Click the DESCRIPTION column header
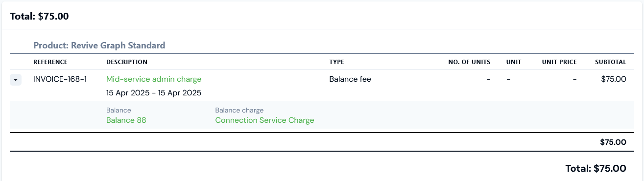Screen dimensions: 644x181 127,62
